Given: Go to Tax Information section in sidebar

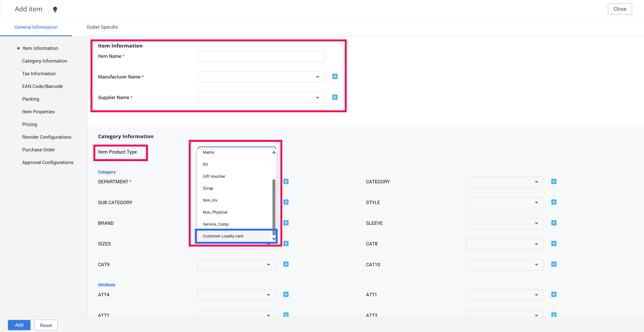Looking at the screenshot, I should [39, 73].
